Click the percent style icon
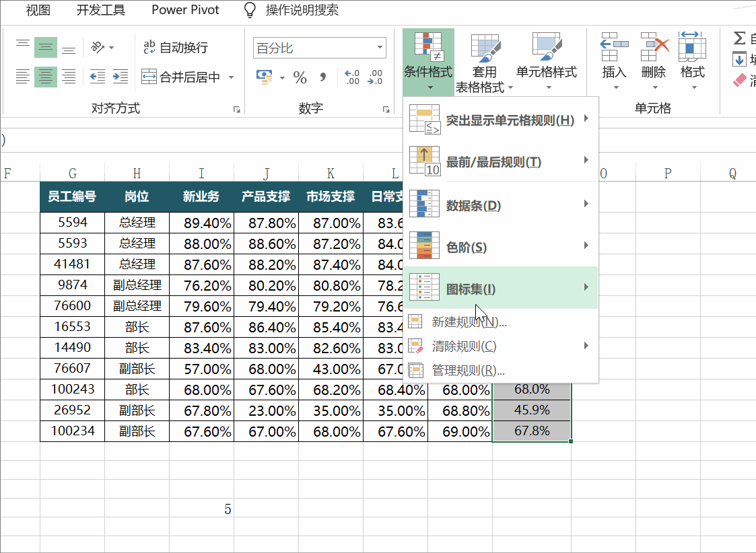The height and width of the screenshot is (553, 756). click(x=300, y=77)
